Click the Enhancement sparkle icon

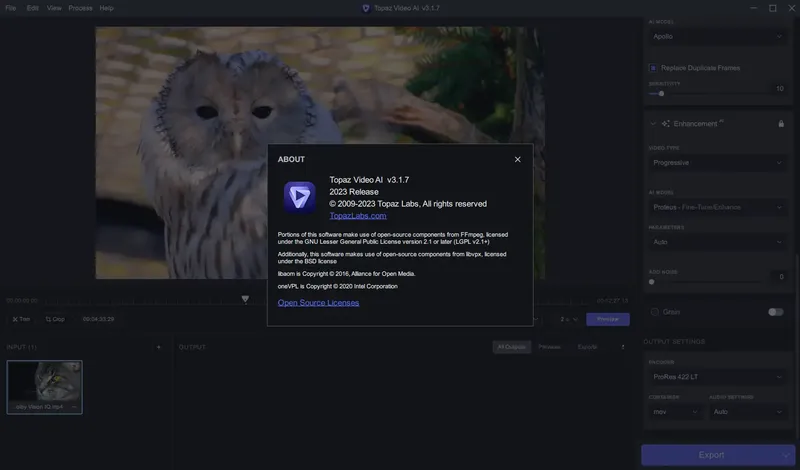(666, 123)
